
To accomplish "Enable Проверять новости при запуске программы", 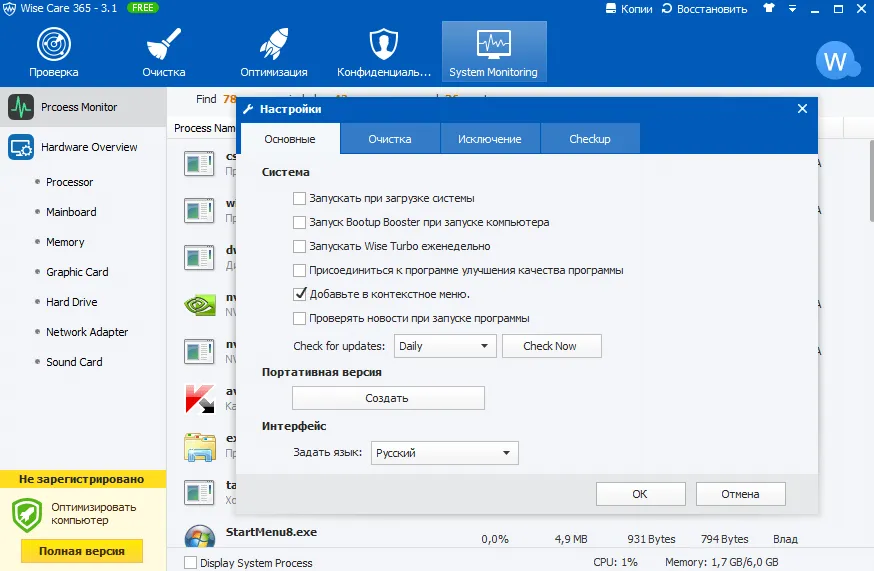I will pyautogui.click(x=299, y=318).
